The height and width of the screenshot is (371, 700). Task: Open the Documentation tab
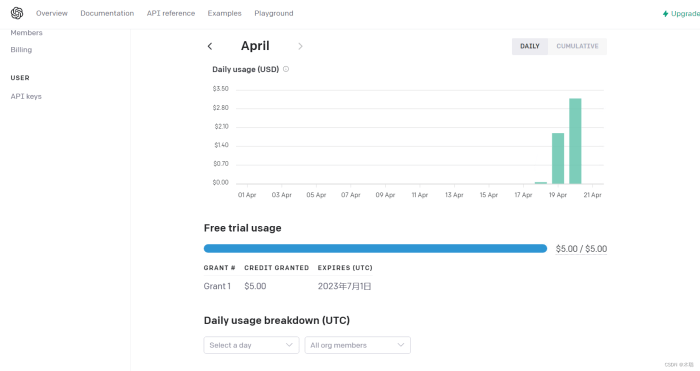coord(107,13)
